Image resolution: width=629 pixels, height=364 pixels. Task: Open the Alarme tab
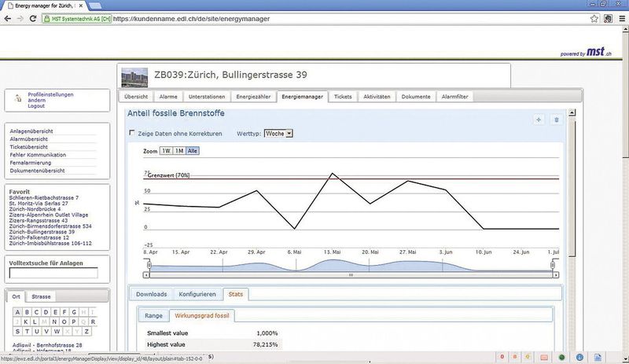(168, 97)
